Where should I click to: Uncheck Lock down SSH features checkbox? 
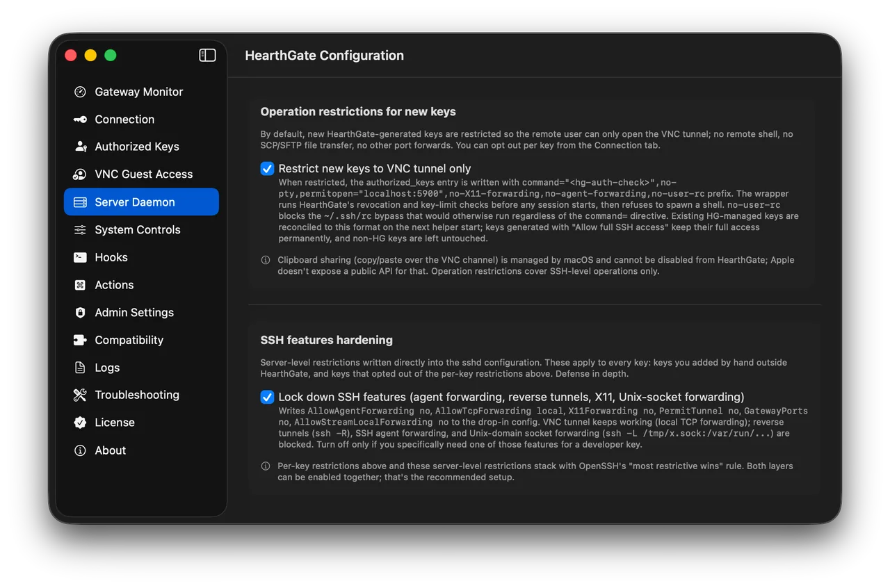[267, 398]
